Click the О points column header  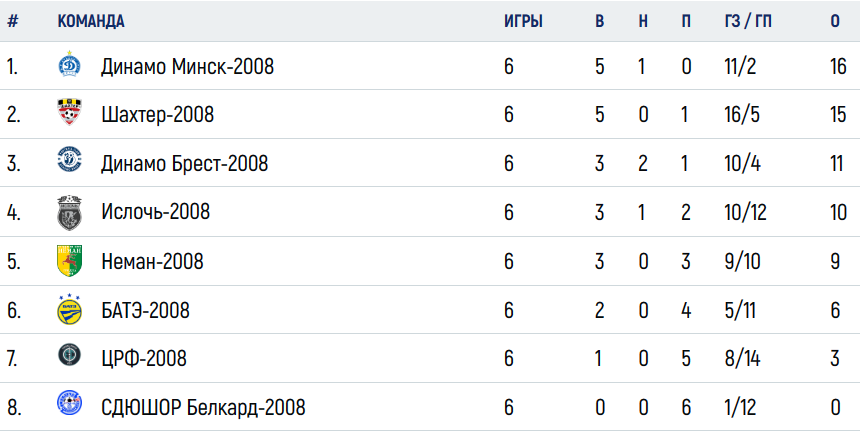pos(835,21)
